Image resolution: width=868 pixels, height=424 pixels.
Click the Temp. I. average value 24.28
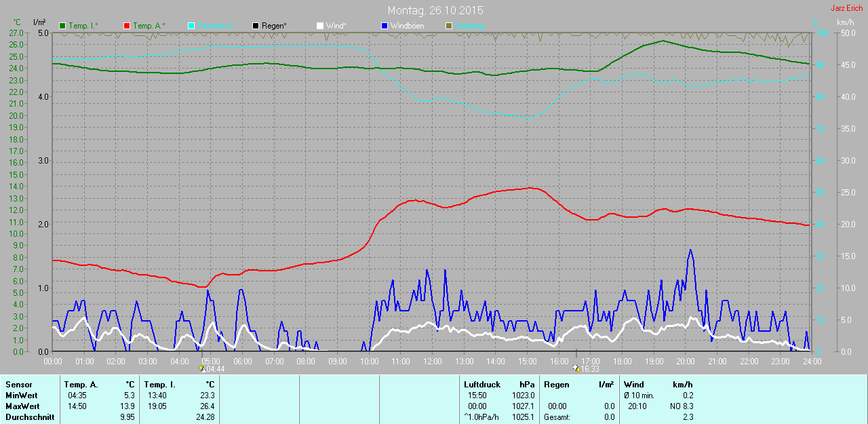[205, 417]
